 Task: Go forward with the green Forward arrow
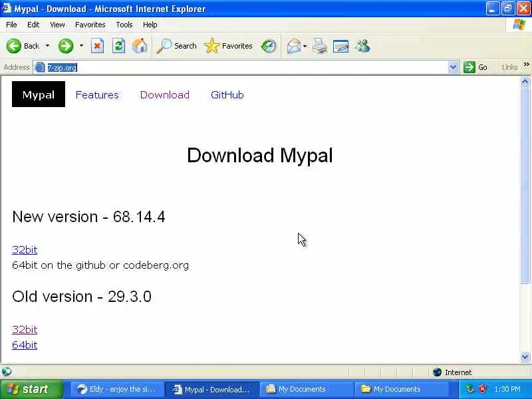[x=66, y=46]
